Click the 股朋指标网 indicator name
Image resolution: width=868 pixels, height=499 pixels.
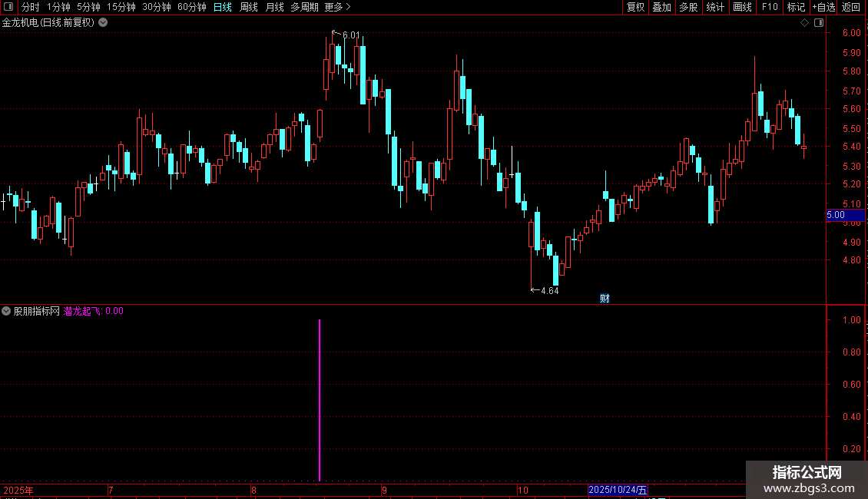pyautogui.click(x=37, y=311)
